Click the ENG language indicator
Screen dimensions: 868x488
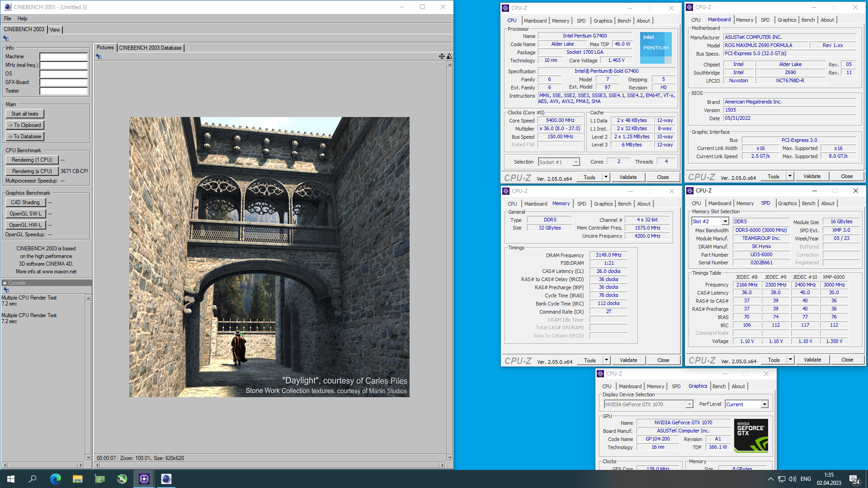click(806, 479)
